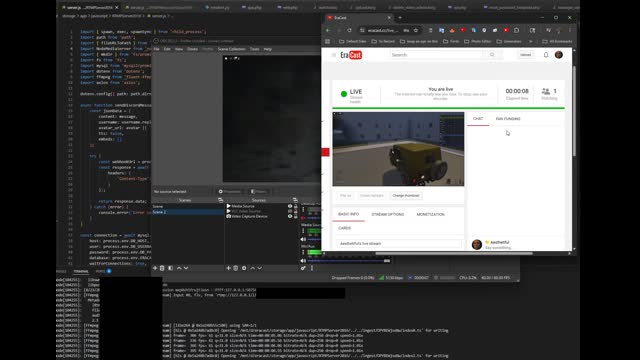Toggle visibility of Media Source
This screenshot has height=360, width=640.
pos(290,206)
